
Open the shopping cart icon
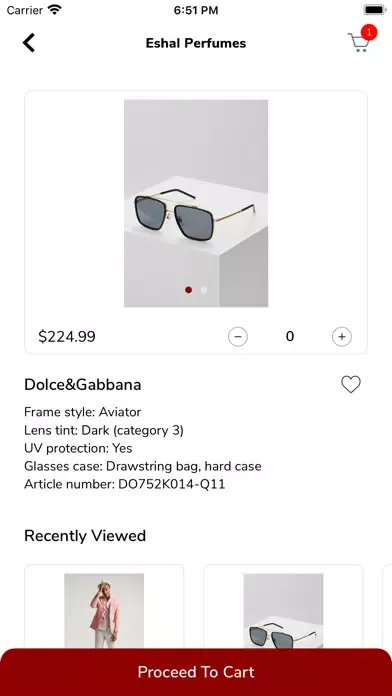[359, 43]
